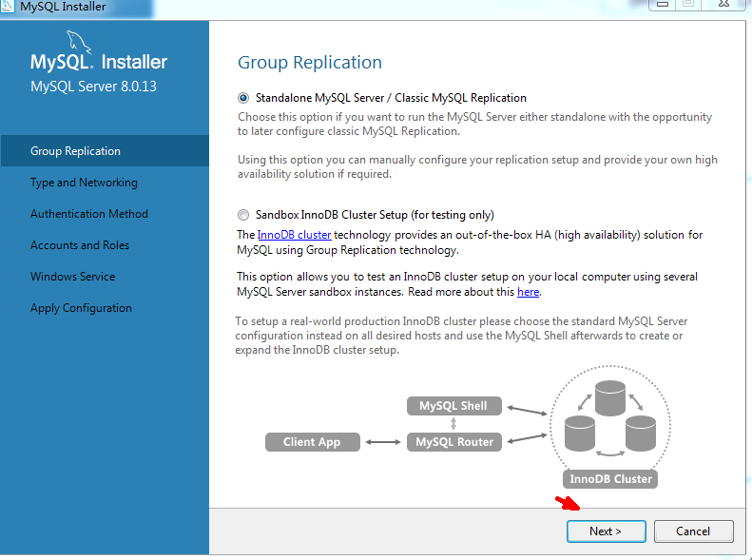Image resolution: width=752 pixels, height=560 pixels.
Task: Open the InnoDB cluster link
Action: click(294, 235)
